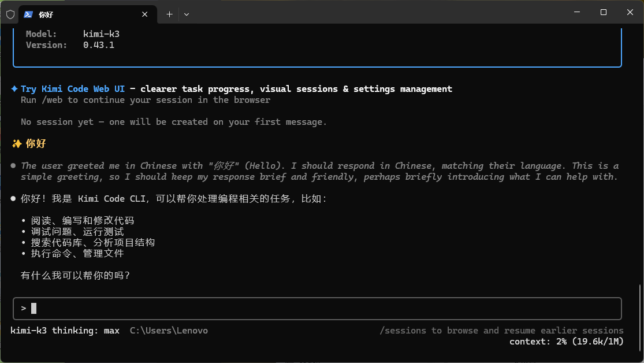Click the gray italic thinking paragraph
Image resolution: width=644 pixels, height=363 pixels.
pos(319,172)
